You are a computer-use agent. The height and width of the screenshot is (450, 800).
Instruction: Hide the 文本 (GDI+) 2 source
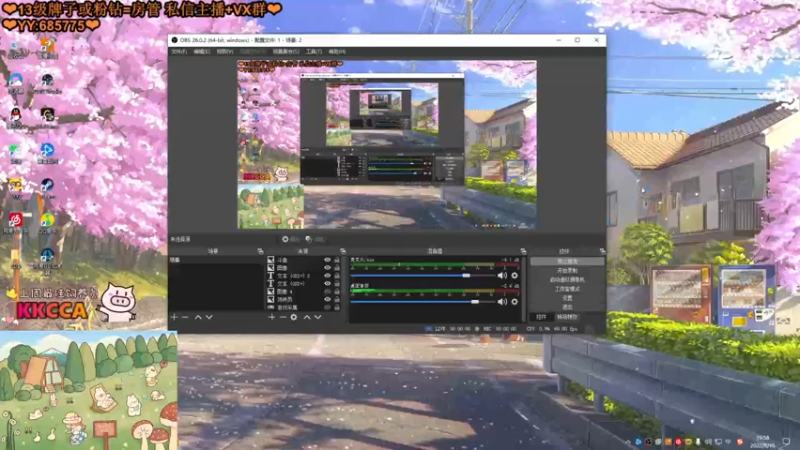328,276
